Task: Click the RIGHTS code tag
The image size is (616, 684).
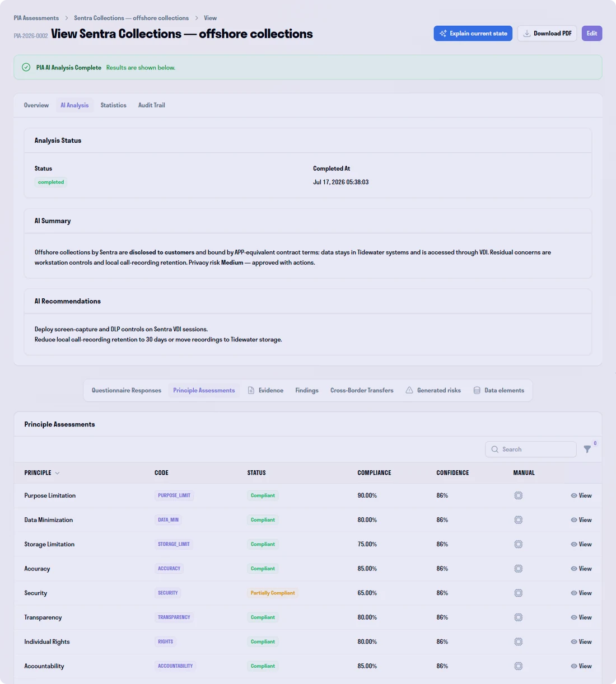Action: click(x=165, y=641)
